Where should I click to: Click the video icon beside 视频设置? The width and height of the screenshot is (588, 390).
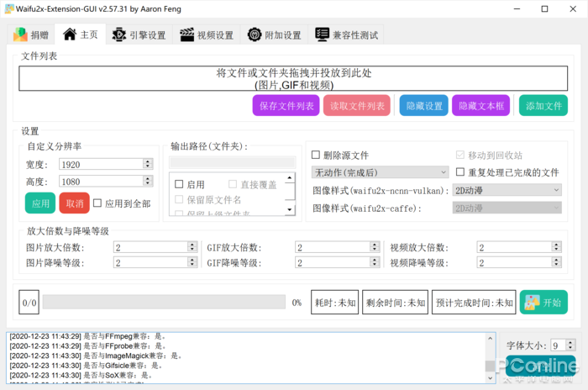186,34
